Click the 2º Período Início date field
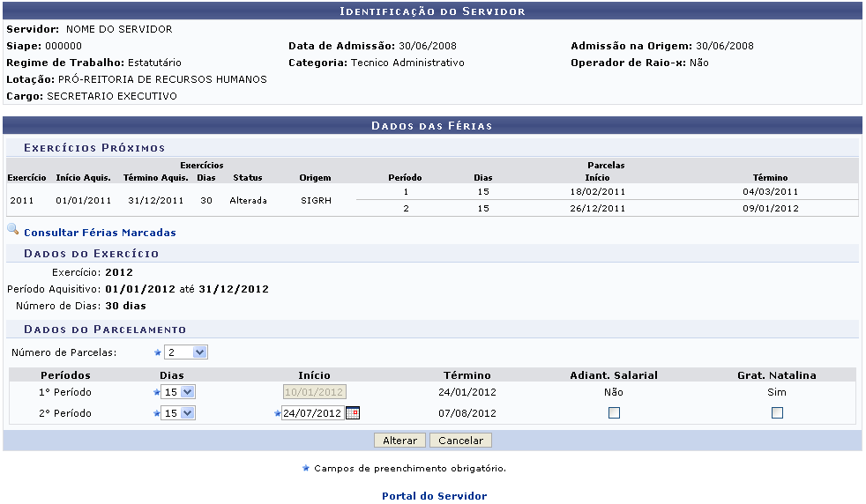 pyautogui.click(x=312, y=413)
